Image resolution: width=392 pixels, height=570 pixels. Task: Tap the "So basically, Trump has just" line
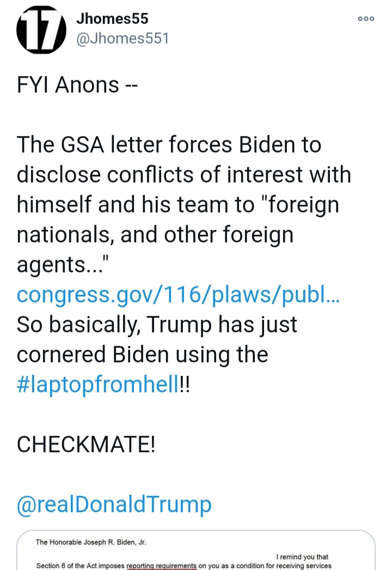[x=157, y=324]
